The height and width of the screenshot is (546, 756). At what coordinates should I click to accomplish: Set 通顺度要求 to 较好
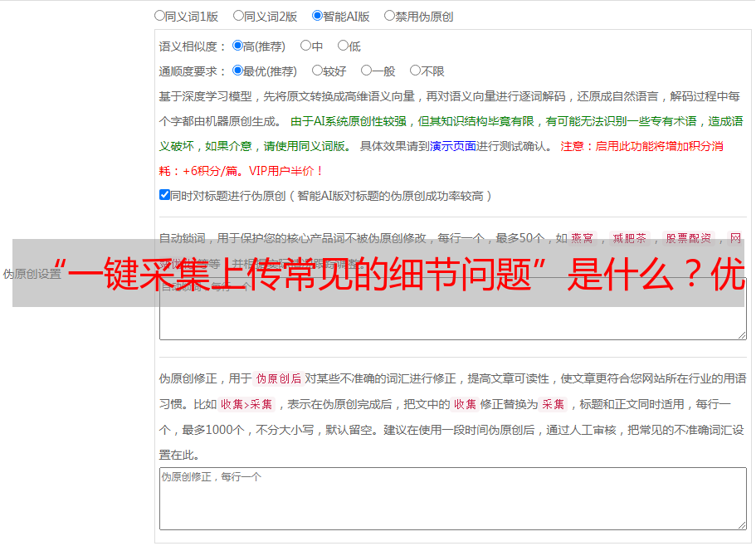click(x=317, y=71)
